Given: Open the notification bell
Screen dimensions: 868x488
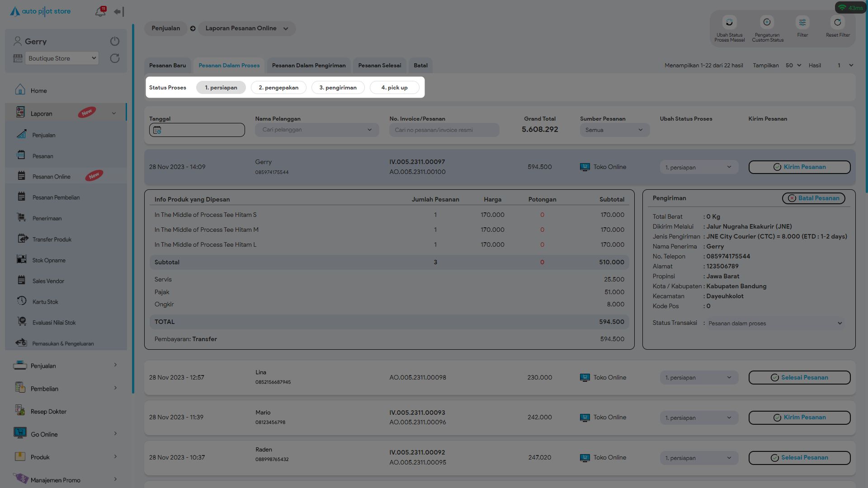Looking at the screenshot, I should [x=100, y=12].
